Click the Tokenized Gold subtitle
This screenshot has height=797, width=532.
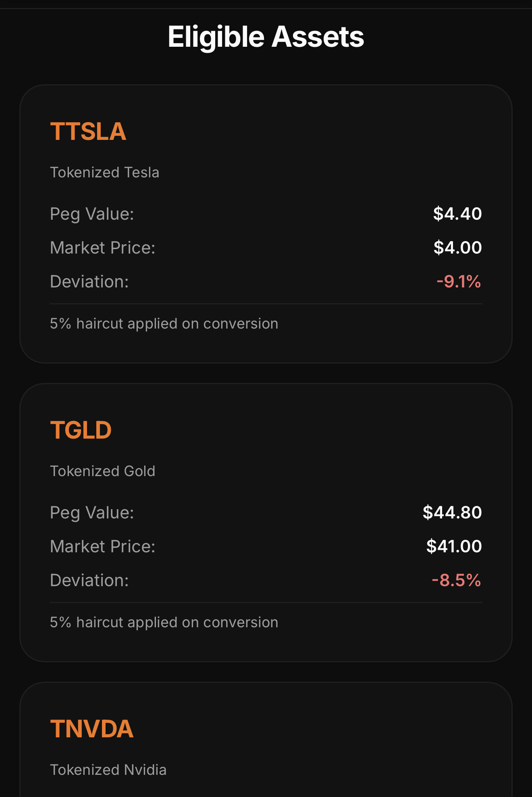pos(102,471)
